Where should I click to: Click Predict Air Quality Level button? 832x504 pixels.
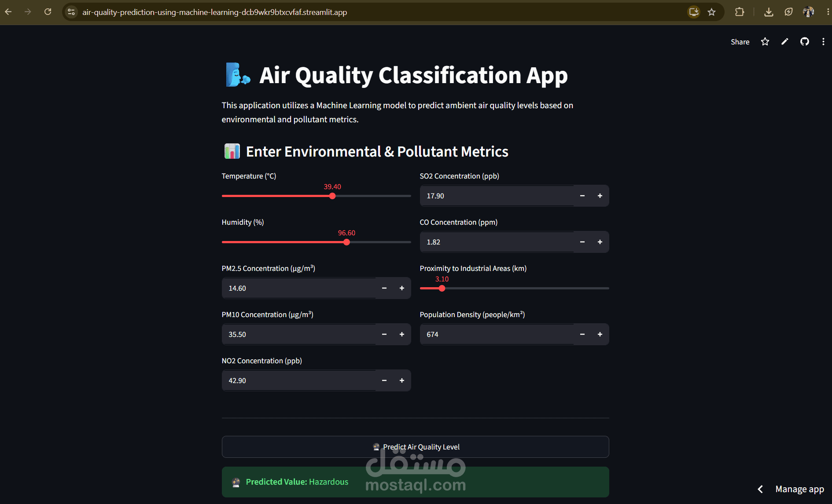pyautogui.click(x=416, y=447)
